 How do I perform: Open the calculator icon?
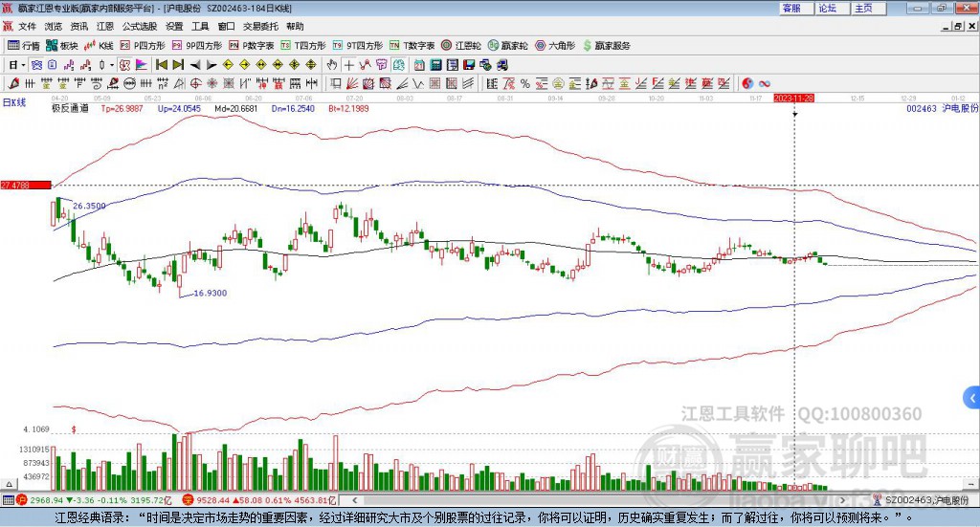coord(435,65)
